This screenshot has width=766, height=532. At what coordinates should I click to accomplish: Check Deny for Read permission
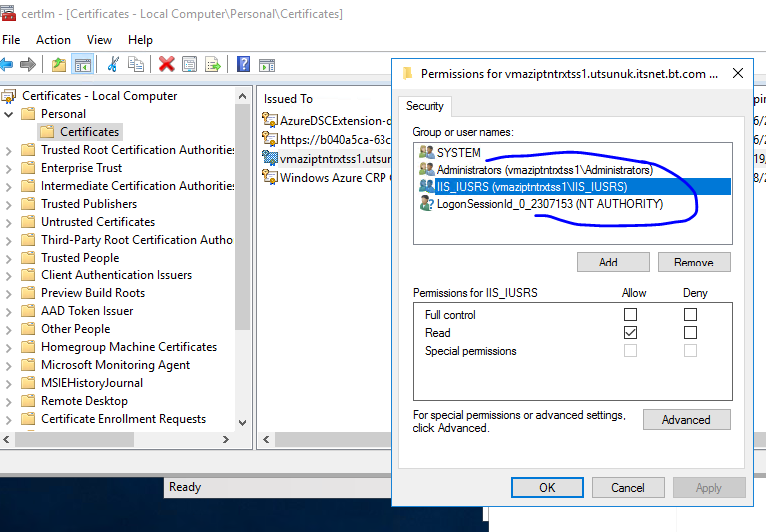(690, 332)
